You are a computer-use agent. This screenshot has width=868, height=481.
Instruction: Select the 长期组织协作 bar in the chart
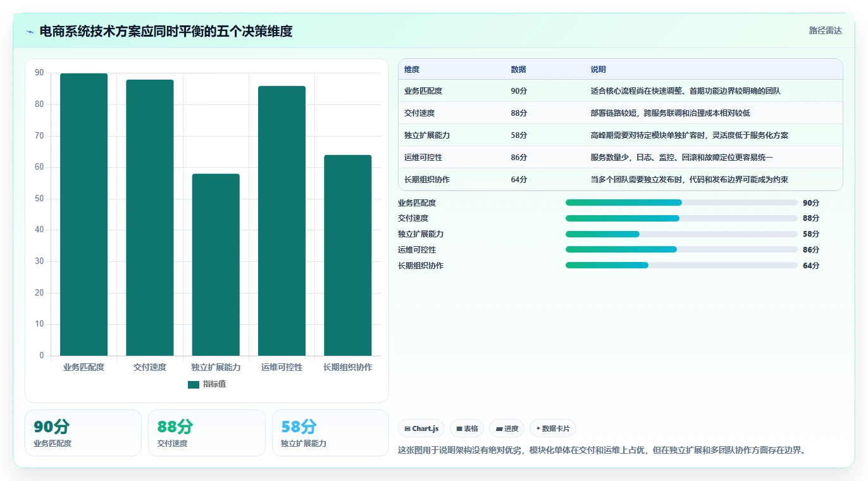348,255
